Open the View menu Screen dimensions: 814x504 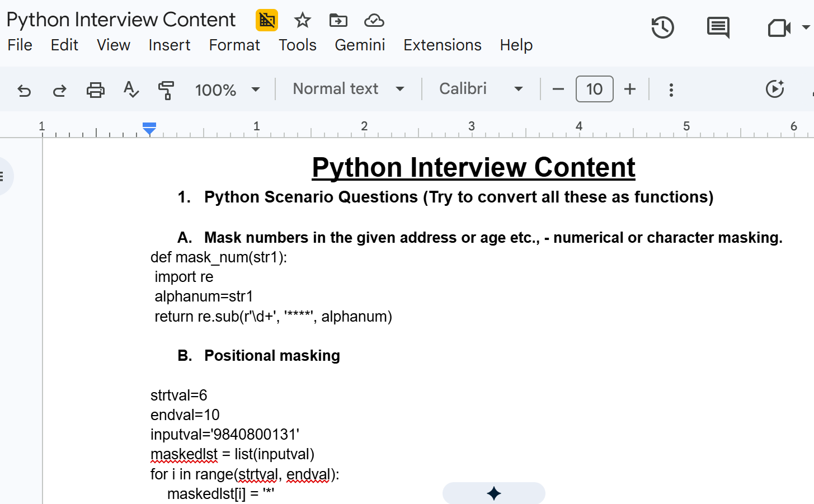pos(114,45)
